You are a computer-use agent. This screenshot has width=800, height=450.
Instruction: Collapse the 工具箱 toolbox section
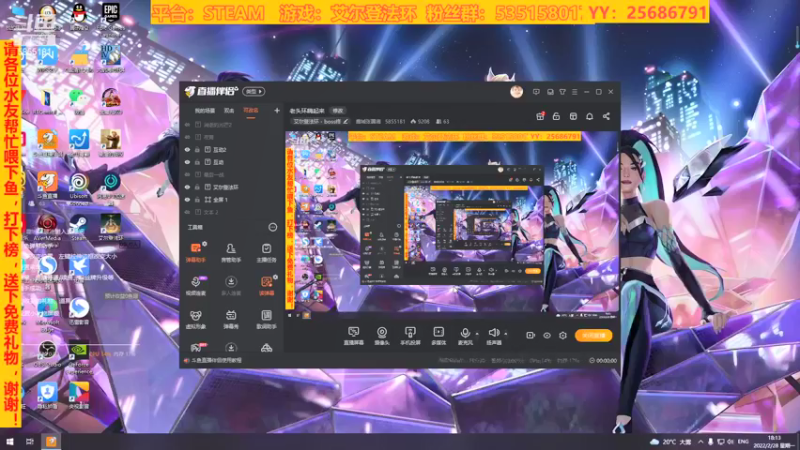(x=273, y=227)
